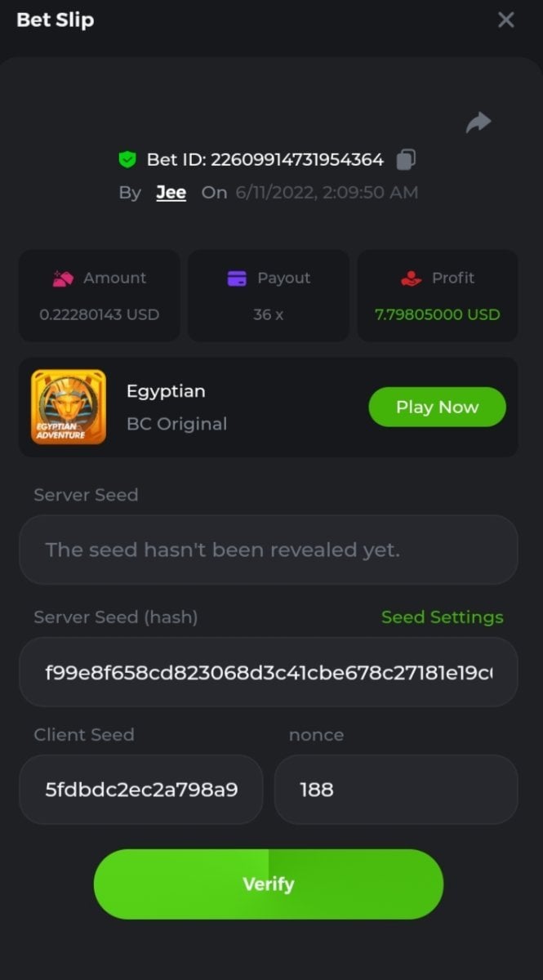Click the share arrow icon

478,122
